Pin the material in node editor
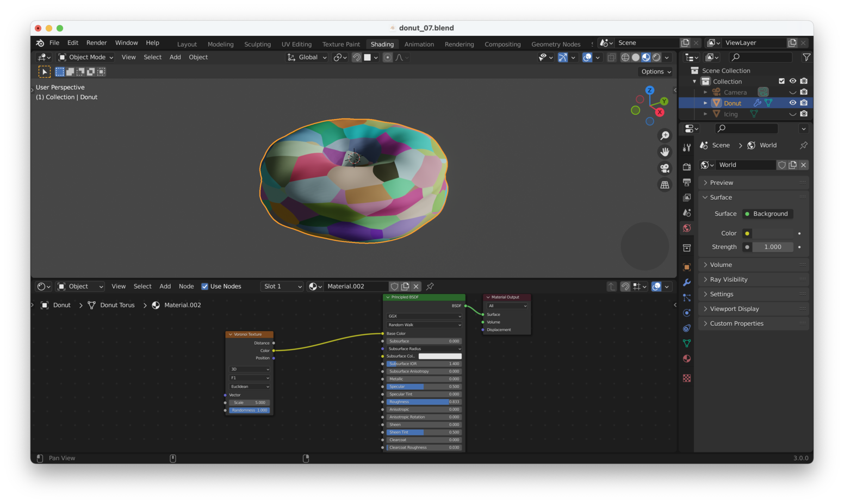Image resolution: width=844 pixels, height=504 pixels. [x=430, y=287]
